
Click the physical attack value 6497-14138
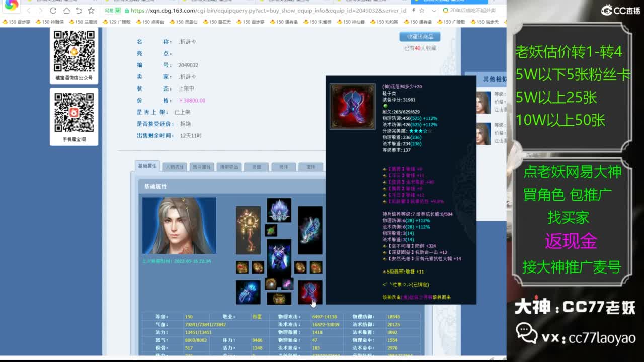coord(325,317)
